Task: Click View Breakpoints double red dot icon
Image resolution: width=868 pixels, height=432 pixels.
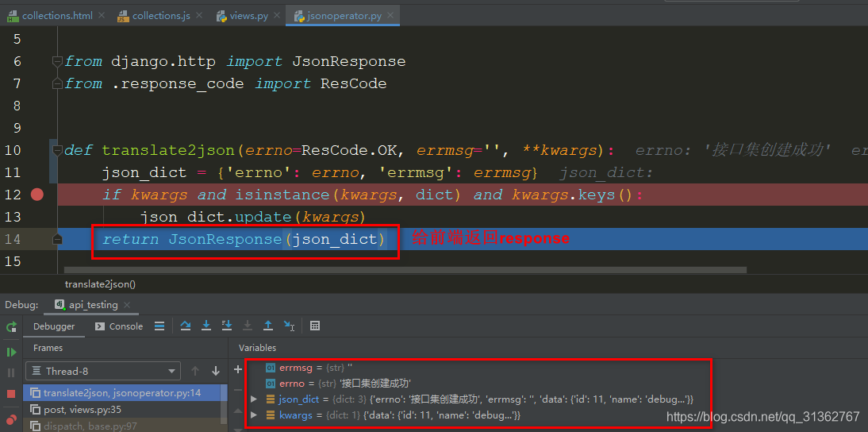Action: pos(11,419)
